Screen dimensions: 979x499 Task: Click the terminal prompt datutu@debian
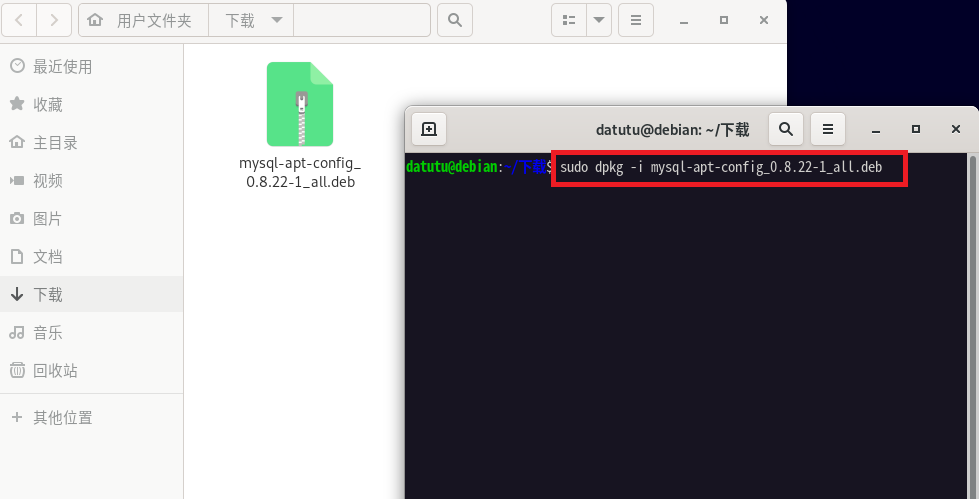coord(451,167)
